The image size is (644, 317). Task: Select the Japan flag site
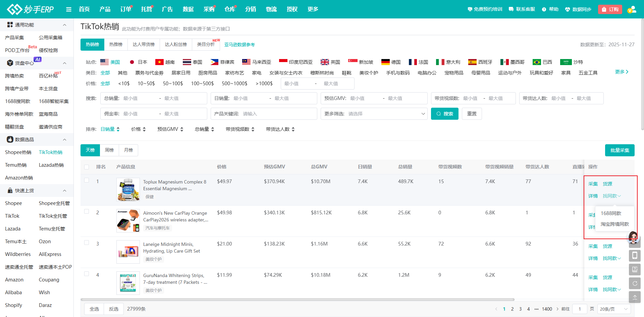click(x=138, y=62)
